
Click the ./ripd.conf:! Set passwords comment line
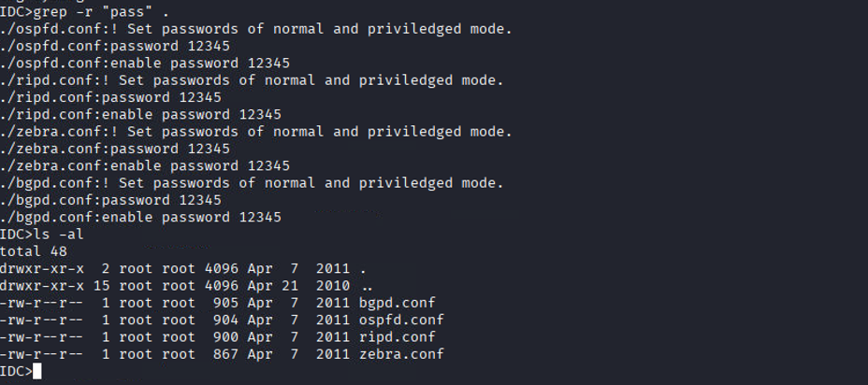coord(252,80)
